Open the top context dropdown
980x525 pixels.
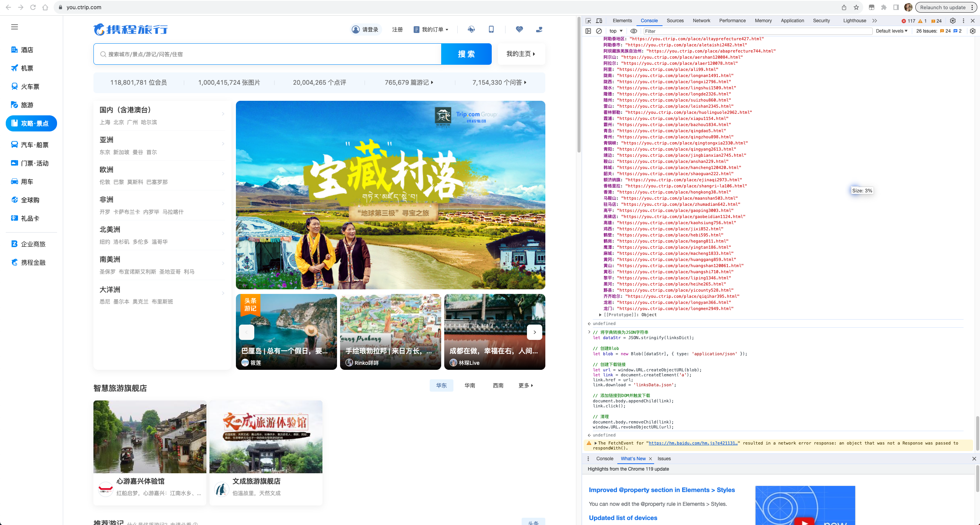[x=616, y=31]
